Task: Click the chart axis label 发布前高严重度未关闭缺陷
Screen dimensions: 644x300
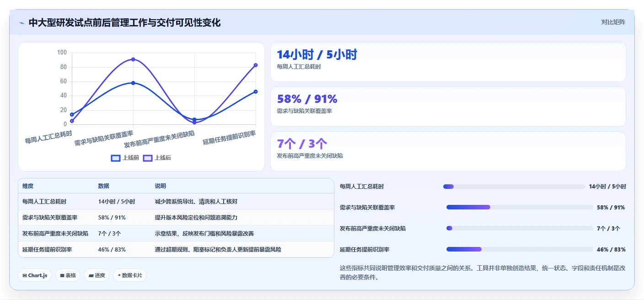Action: click(x=159, y=139)
